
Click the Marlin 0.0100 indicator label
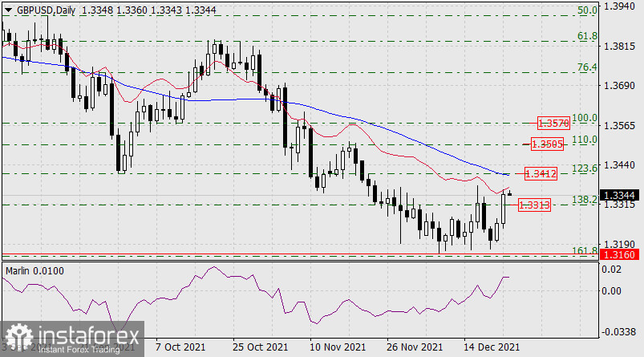click(x=34, y=271)
